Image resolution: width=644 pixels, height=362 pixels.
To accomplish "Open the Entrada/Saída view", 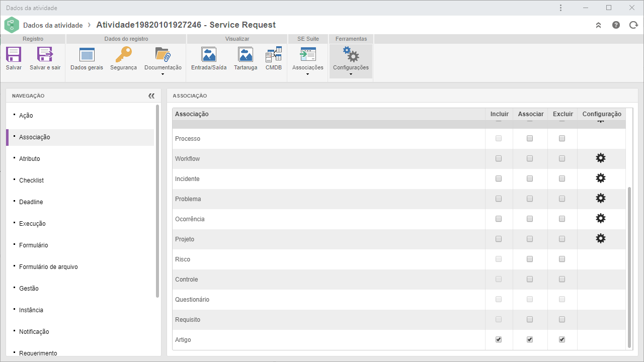I will click(209, 54).
